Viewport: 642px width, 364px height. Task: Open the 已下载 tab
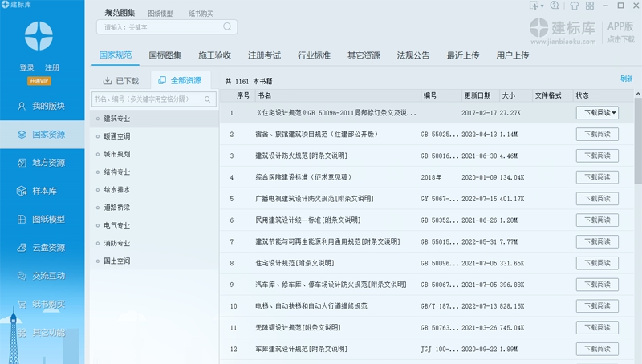tap(121, 81)
